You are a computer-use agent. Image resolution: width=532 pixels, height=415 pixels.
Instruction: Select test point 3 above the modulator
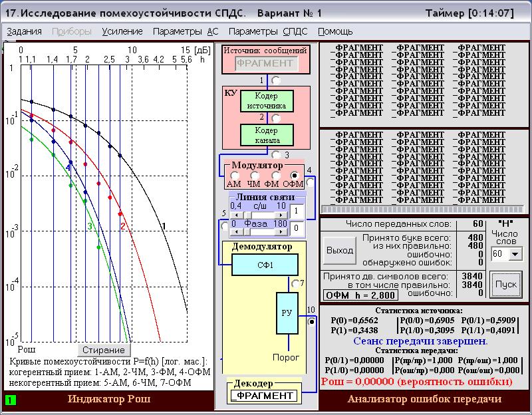click(276, 155)
